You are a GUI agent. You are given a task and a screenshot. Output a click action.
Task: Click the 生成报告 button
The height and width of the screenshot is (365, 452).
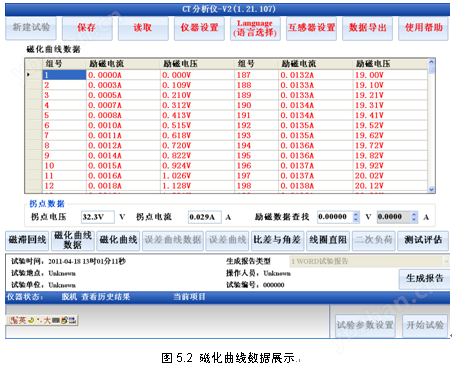(x=424, y=279)
